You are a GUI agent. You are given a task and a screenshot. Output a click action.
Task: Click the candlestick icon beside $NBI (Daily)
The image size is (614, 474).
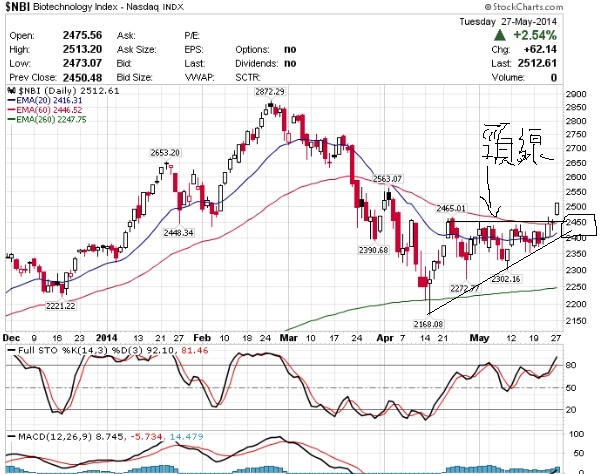coord(11,90)
